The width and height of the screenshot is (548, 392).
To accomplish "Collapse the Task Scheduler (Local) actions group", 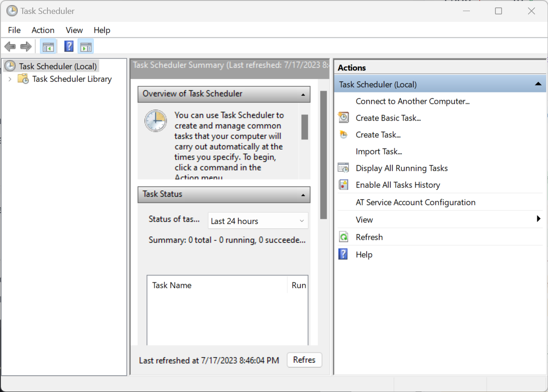I will (x=538, y=85).
